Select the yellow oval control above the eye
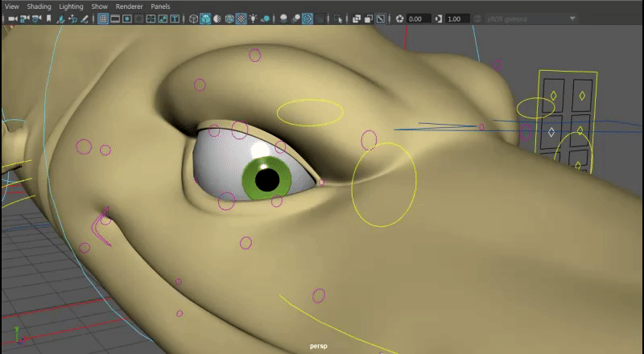The image size is (644, 354). tap(310, 113)
